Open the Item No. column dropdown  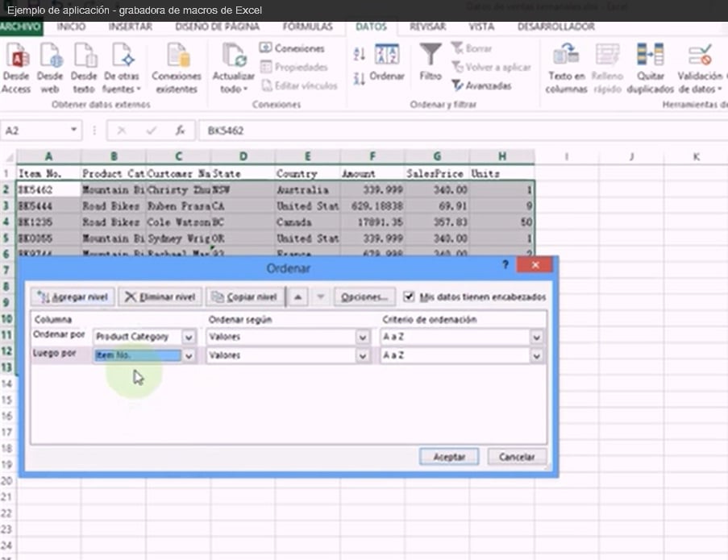click(189, 355)
